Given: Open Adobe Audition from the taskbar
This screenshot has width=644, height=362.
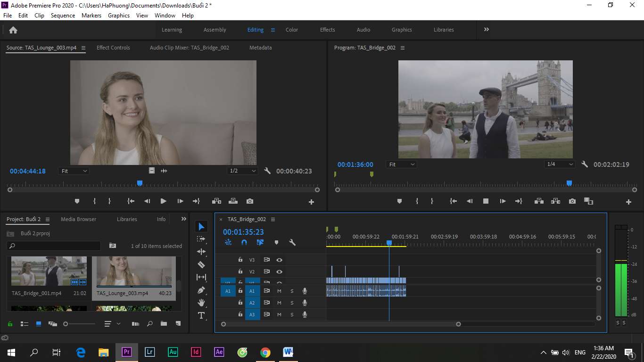Looking at the screenshot, I should tap(173, 352).
